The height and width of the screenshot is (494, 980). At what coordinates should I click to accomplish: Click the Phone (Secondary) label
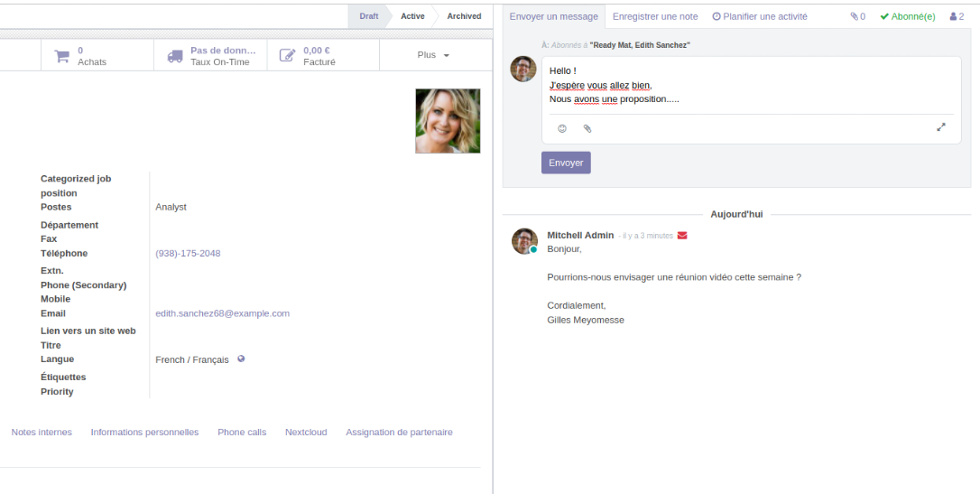pyautogui.click(x=84, y=285)
